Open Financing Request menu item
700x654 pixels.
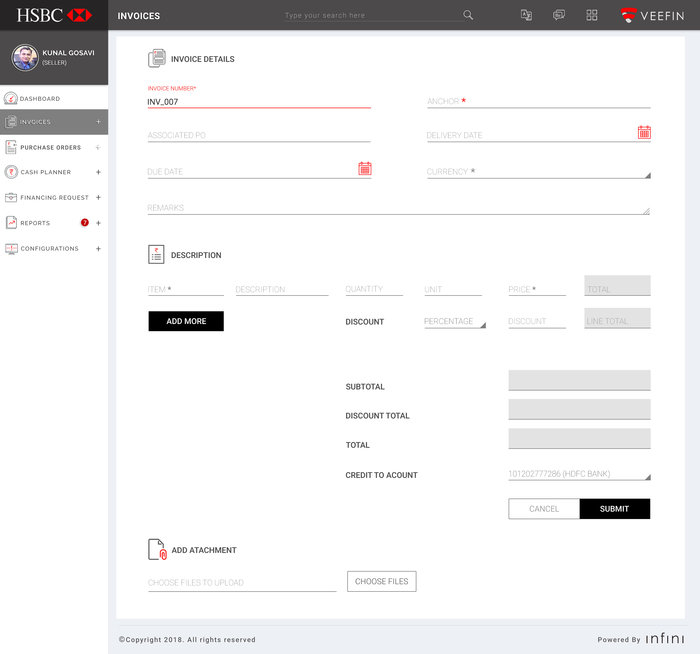[x=54, y=197]
